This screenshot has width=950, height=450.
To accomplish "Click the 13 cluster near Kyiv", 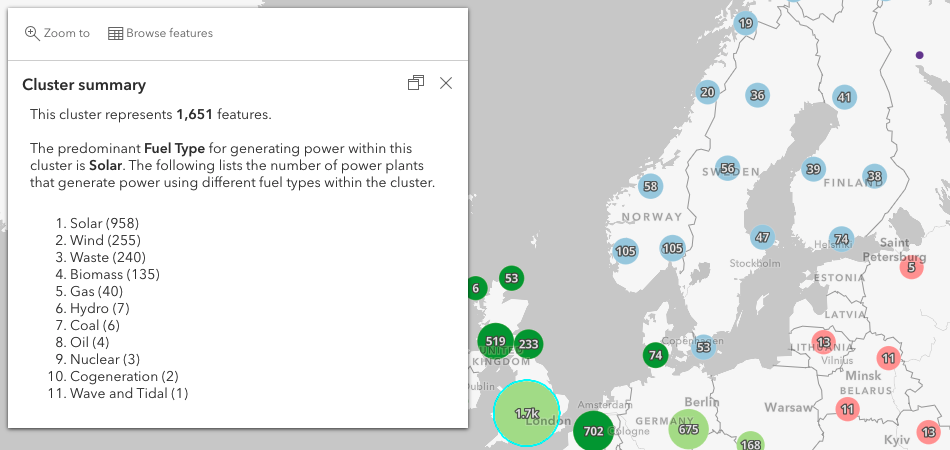I will click(928, 432).
